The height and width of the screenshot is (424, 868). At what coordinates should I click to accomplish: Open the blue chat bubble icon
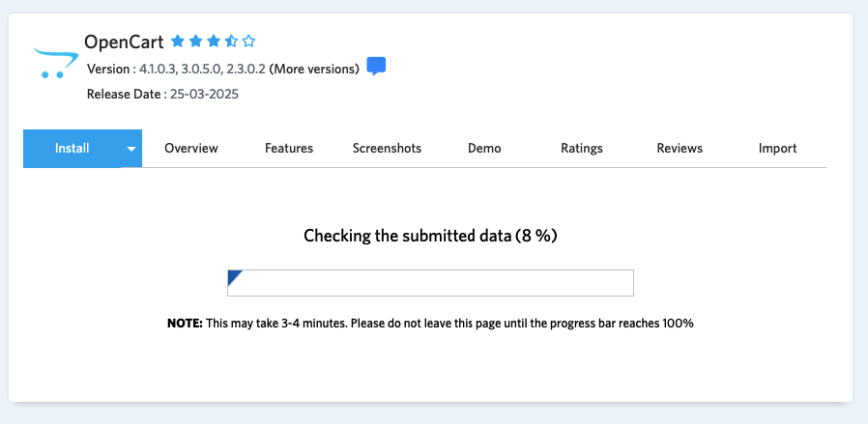[x=376, y=67]
